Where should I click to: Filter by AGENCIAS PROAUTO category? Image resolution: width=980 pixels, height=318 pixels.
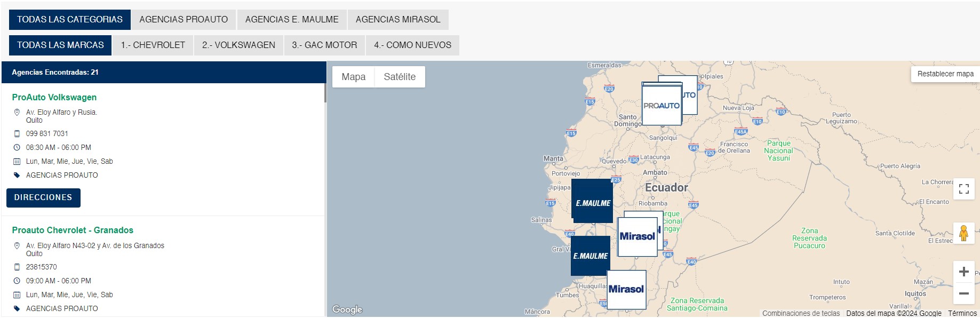pyautogui.click(x=184, y=20)
